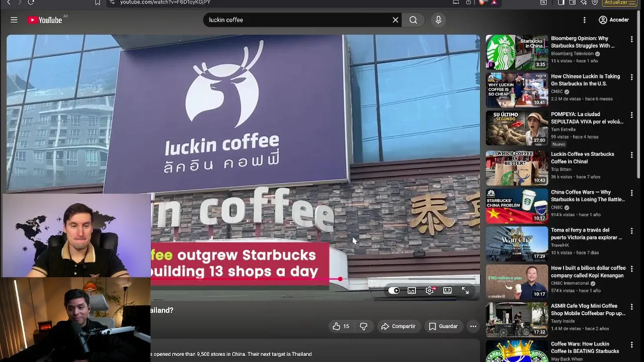Open the '10:41' CNBC Luckin video thumbnail

coord(517,90)
